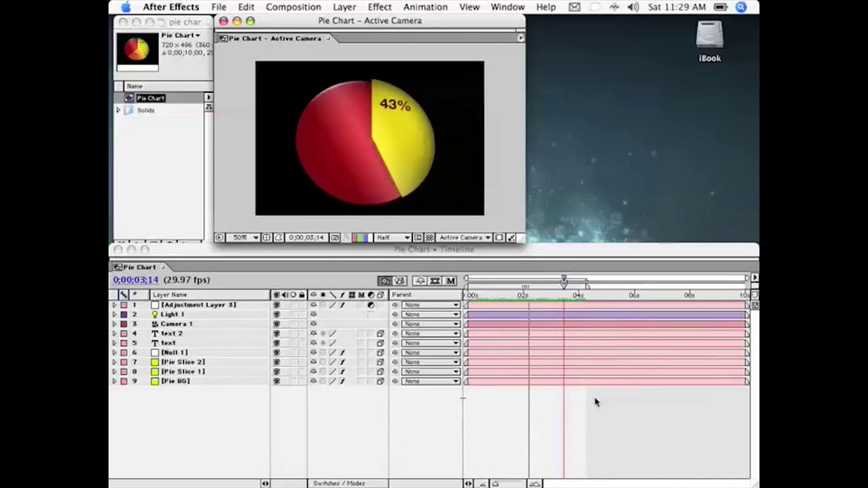Click the RGB channels icon in the viewer

tap(360, 237)
